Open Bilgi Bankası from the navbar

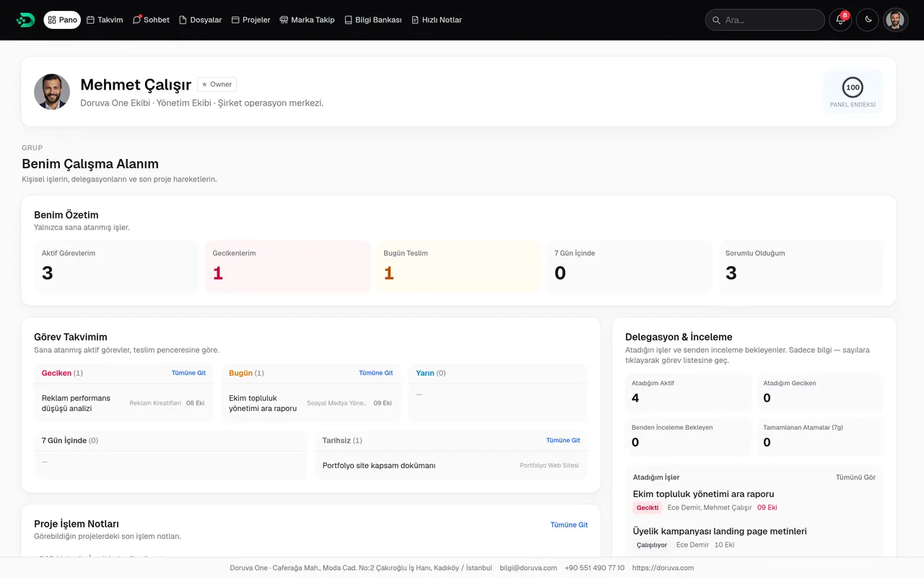(373, 20)
